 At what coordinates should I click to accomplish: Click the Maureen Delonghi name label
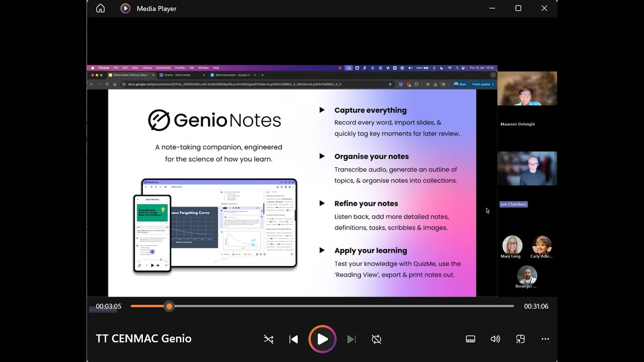pyautogui.click(x=518, y=124)
